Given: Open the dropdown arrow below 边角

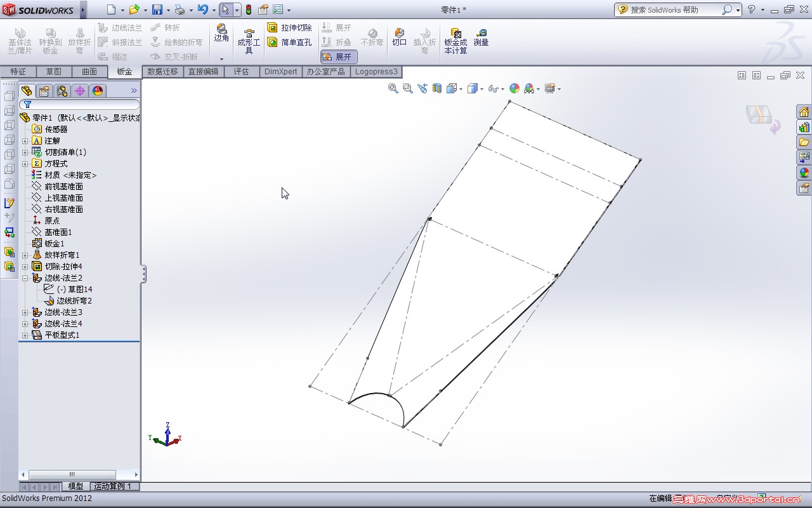Looking at the screenshot, I should coord(221,59).
